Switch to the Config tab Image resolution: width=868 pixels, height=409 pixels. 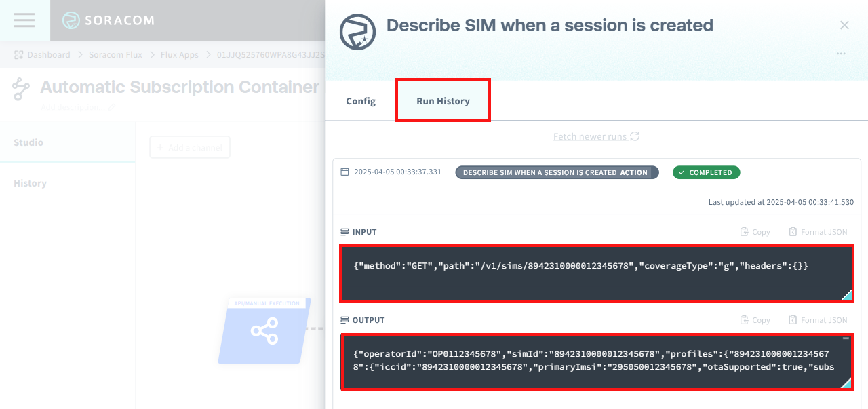click(x=361, y=101)
